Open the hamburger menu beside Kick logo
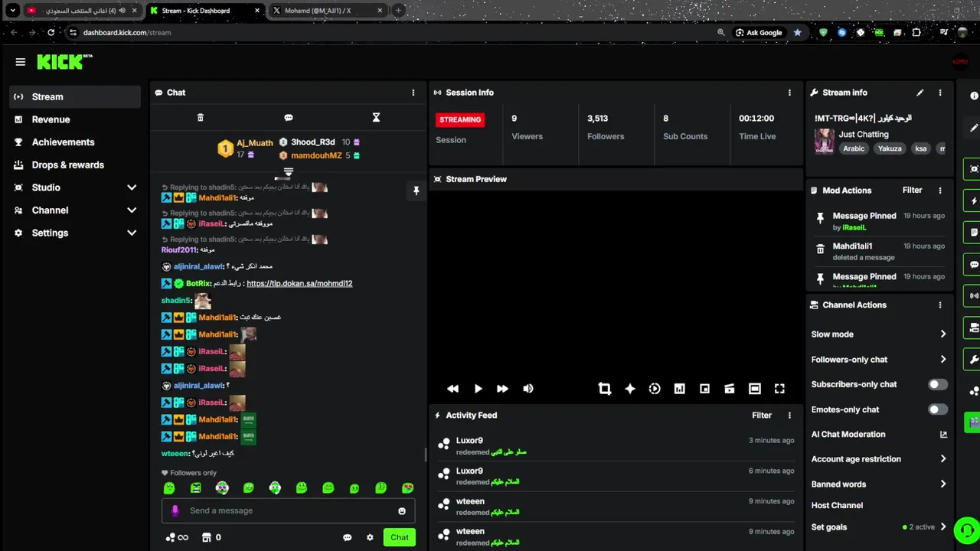Image resolution: width=980 pixels, height=551 pixels. [21, 62]
